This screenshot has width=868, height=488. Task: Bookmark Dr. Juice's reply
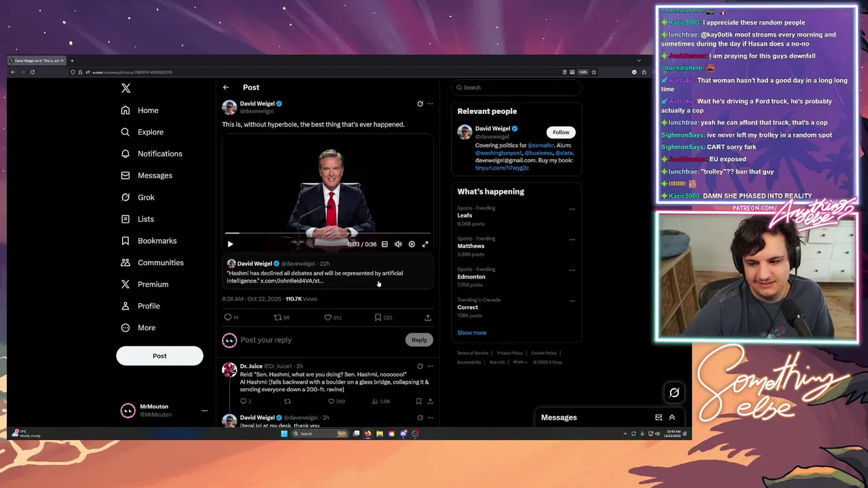[x=418, y=401]
